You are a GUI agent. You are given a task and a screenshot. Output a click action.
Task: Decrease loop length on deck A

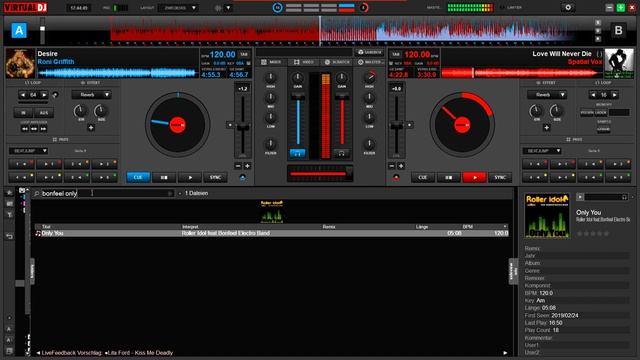tap(23, 95)
